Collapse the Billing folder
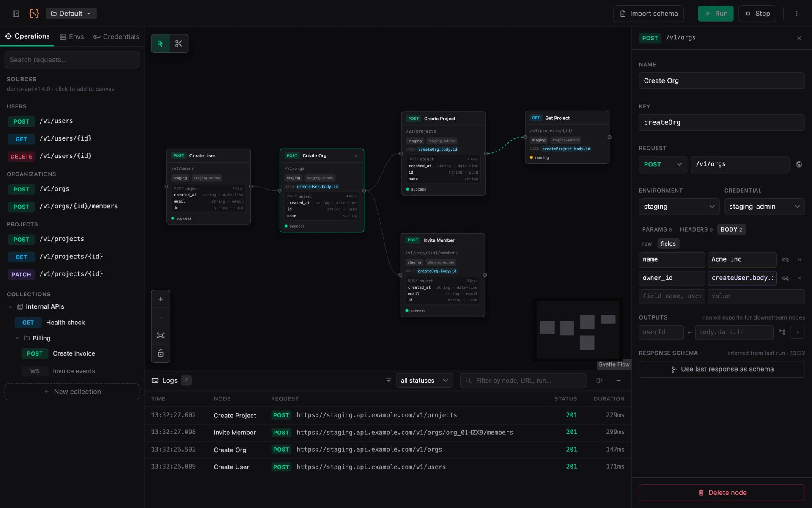 [x=17, y=338]
